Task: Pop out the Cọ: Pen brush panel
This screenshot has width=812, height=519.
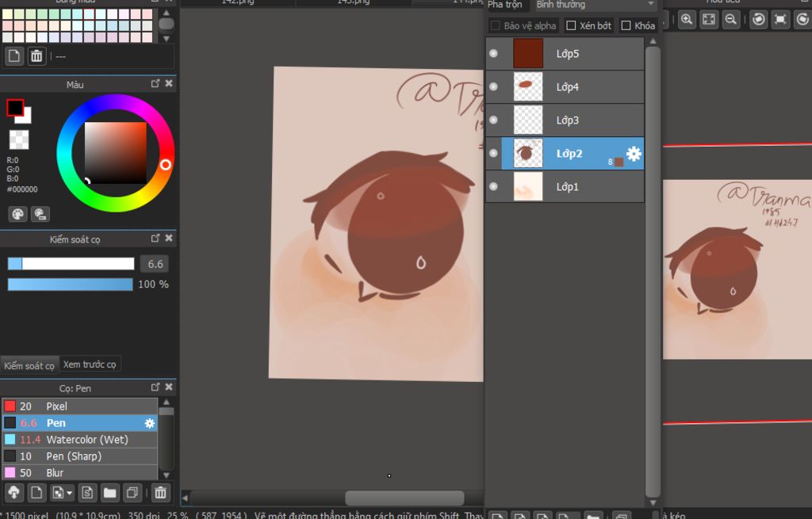Action: [x=155, y=387]
